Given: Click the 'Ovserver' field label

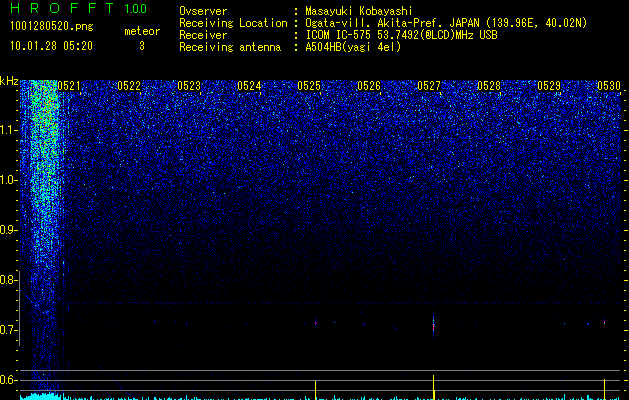Looking at the screenshot, I should pyautogui.click(x=203, y=11).
